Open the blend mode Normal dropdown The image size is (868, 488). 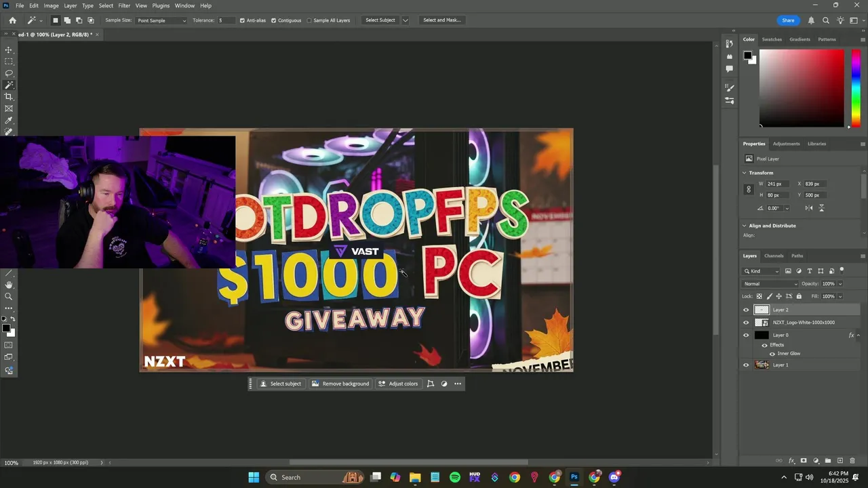coord(770,284)
